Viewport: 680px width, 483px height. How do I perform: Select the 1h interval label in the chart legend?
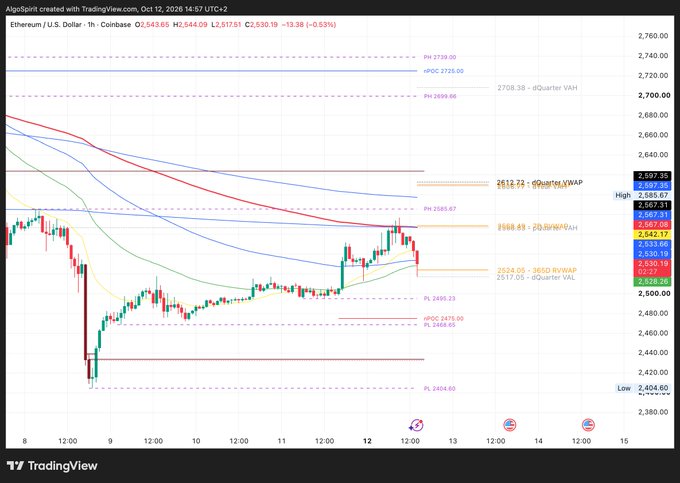91,25
